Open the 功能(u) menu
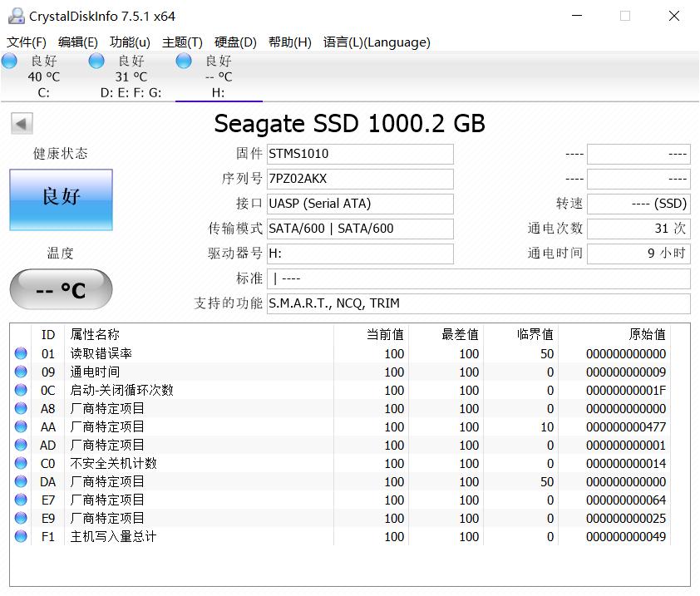The image size is (700, 596). 128,42
